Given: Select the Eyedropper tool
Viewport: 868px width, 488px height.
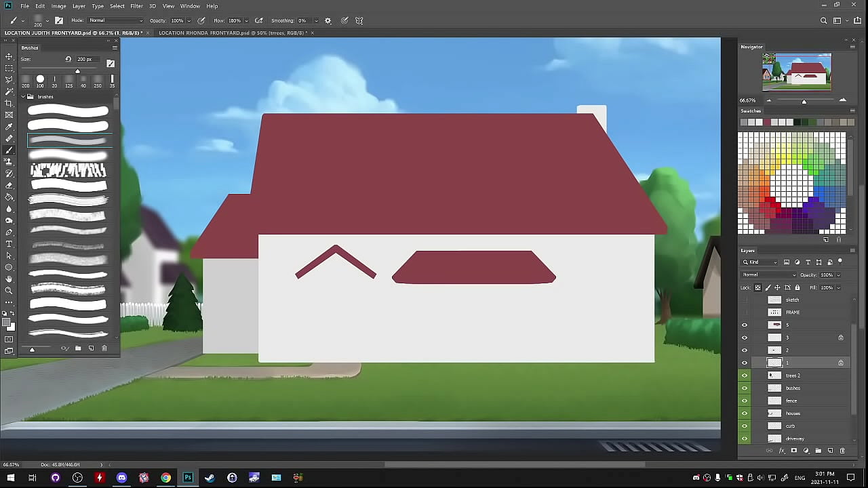Looking at the screenshot, I should tap(9, 127).
